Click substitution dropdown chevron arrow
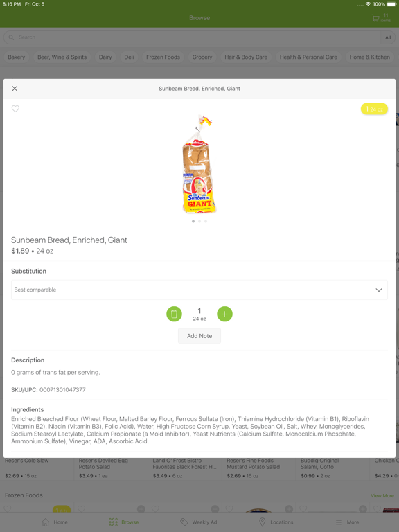Screen dimensions: 399x532 point(379,290)
